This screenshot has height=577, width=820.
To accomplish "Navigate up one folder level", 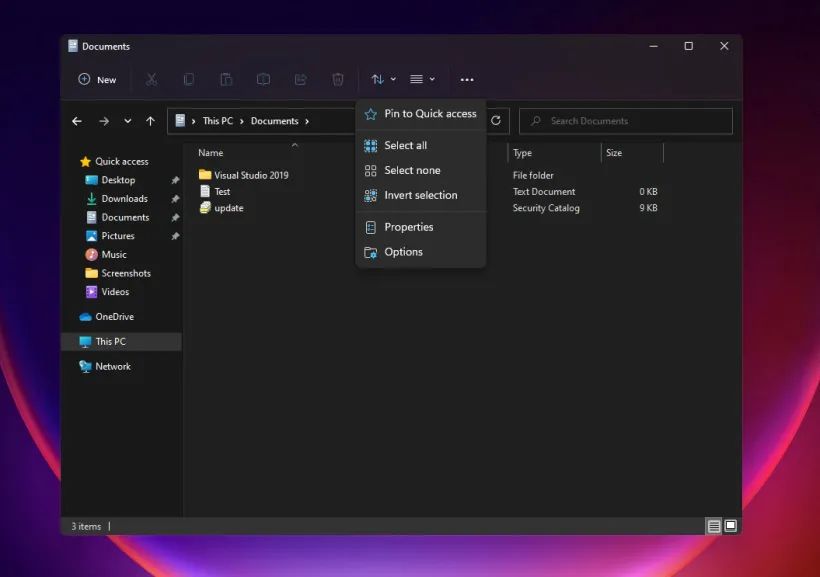I will click(x=150, y=121).
